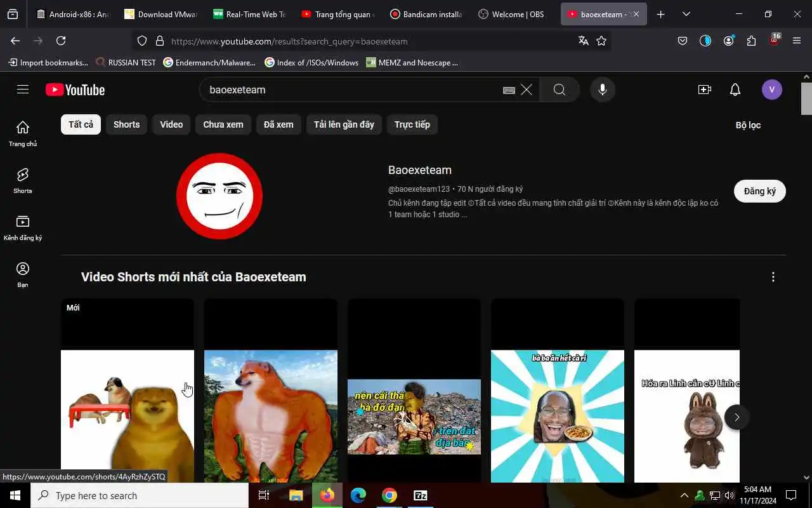
Task: Select the Tất cả filter chip
Action: 81,124
